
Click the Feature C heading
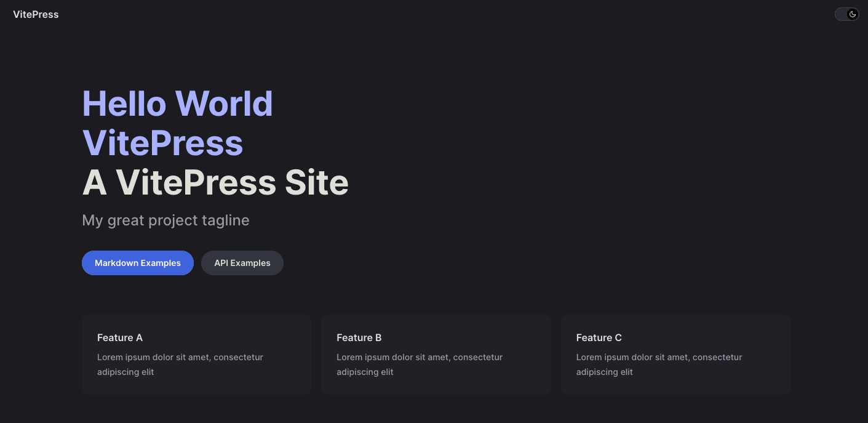click(x=599, y=337)
